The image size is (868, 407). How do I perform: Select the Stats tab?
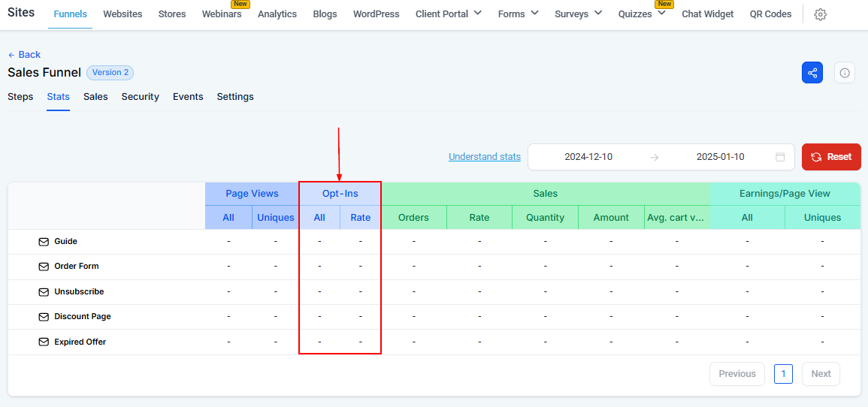(x=58, y=97)
